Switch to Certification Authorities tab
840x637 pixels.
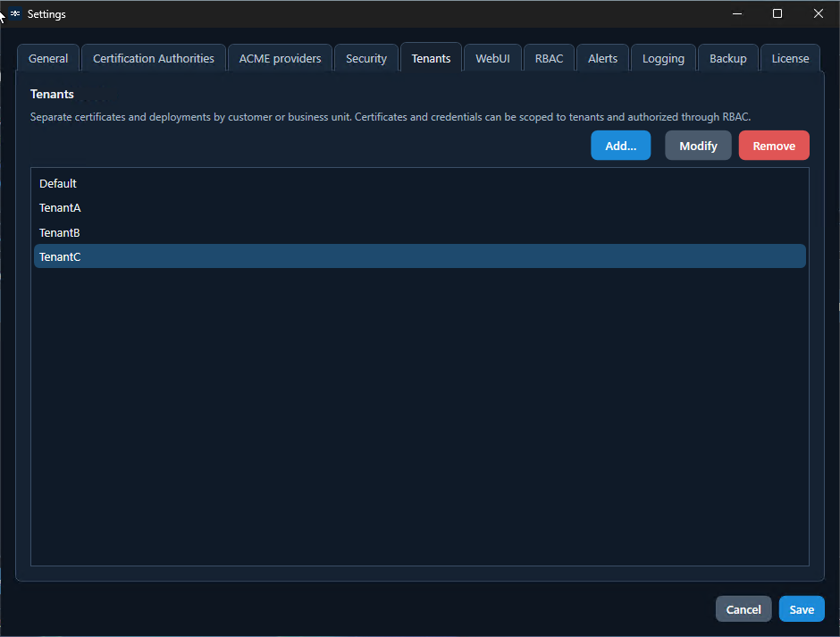[x=153, y=58]
